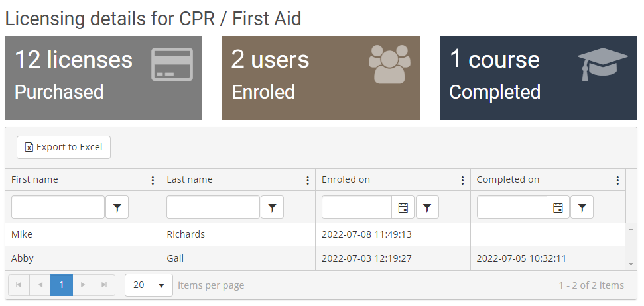Click the Last name filter funnel icon
This screenshot has height=306, width=644.
coord(272,207)
